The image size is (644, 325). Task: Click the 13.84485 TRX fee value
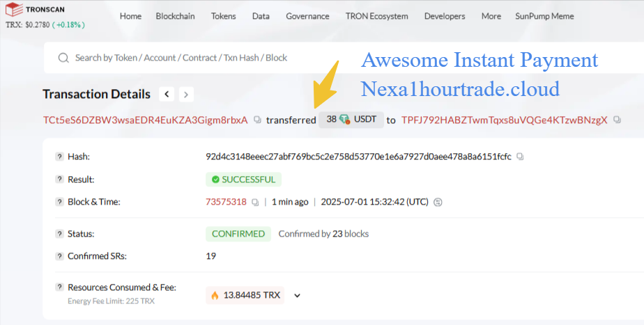click(252, 295)
